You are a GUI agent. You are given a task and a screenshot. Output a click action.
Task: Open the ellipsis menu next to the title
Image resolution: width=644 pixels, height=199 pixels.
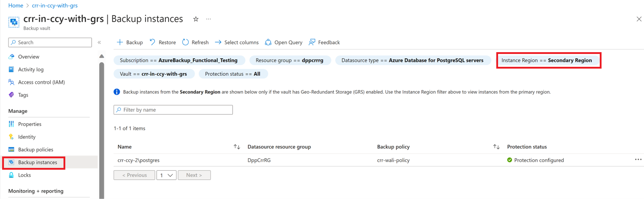click(x=208, y=19)
